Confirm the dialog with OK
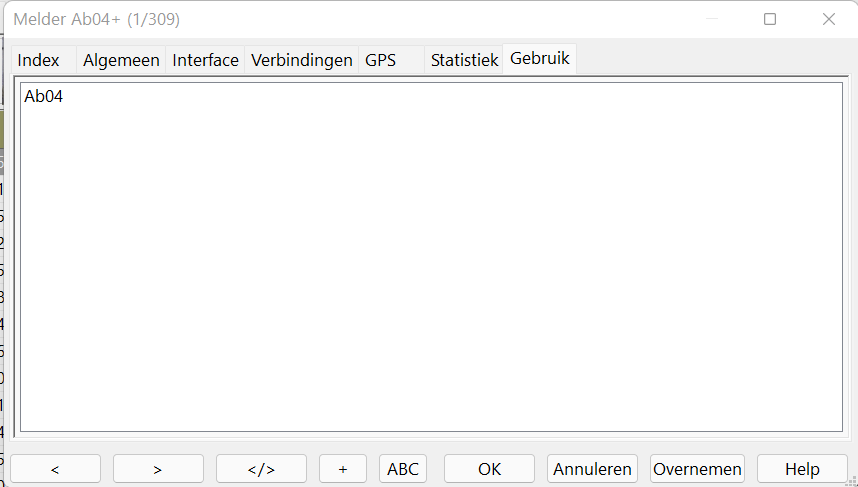This screenshot has height=487, width=858. (x=489, y=469)
